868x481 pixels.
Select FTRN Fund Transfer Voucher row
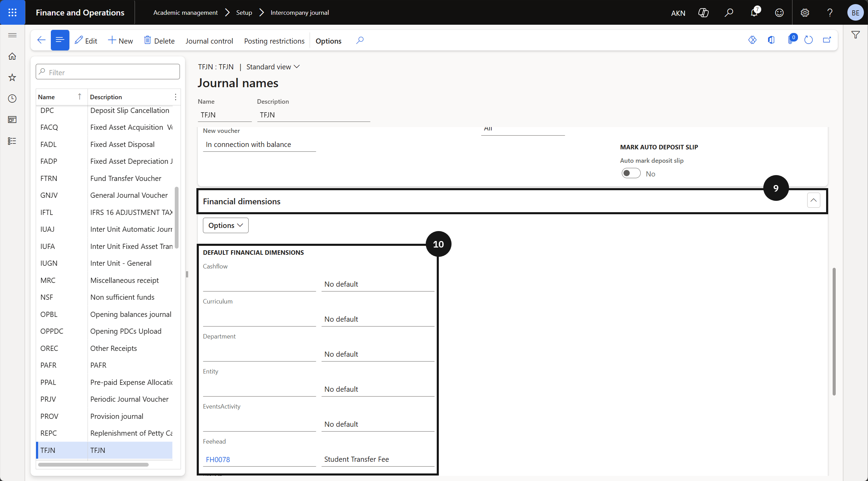pos(104,179)
